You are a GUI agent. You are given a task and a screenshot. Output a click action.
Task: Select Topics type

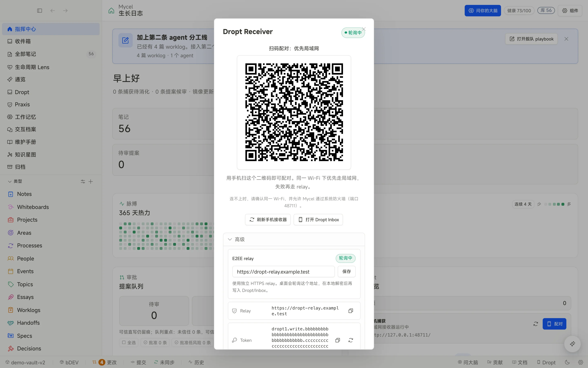(x=51, y=284)
